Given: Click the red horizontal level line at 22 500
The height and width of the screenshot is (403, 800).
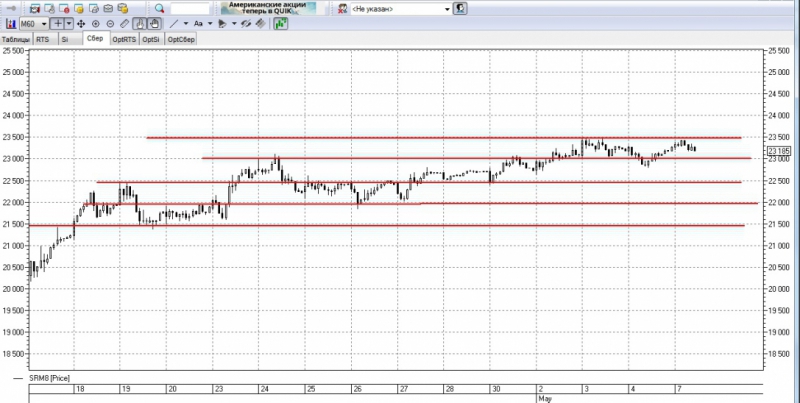Looking at the screenshot, I should click(419, 182).
